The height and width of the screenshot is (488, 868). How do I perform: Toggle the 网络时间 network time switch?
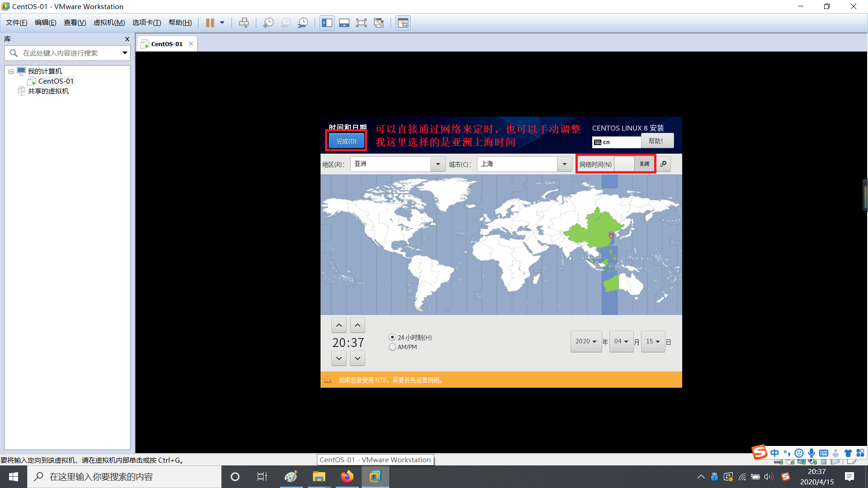[634, 164]
